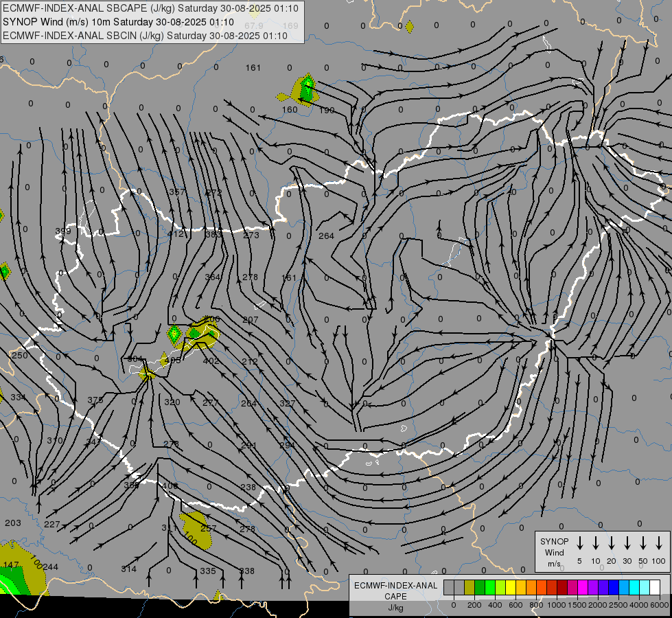
Task: Click the map value 244
Action: (x=50, y=567)
